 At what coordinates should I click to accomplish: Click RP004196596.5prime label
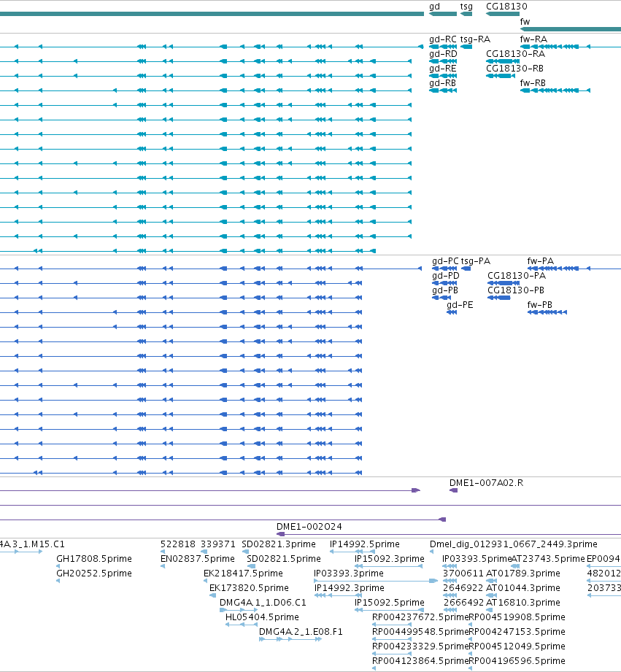coord(517,661)
